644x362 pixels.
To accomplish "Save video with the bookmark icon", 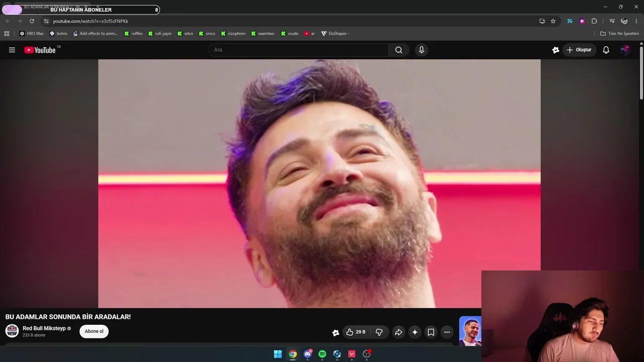I will (x=431, y=332).
